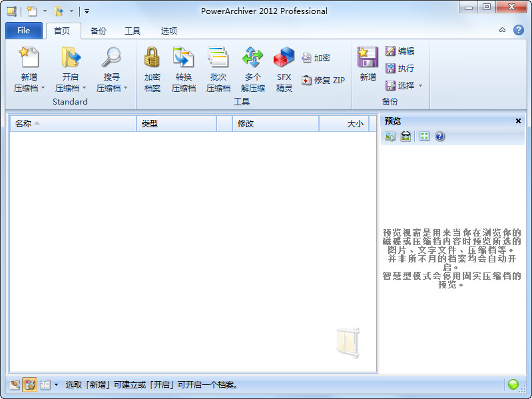Click the backup 新增 floppy icon

tap(368, 57)
